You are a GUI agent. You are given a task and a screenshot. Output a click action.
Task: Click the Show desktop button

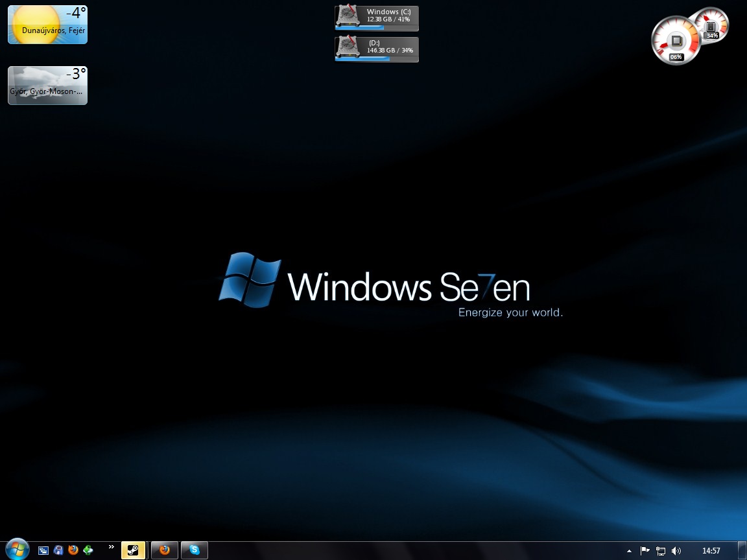pos(742,551)
